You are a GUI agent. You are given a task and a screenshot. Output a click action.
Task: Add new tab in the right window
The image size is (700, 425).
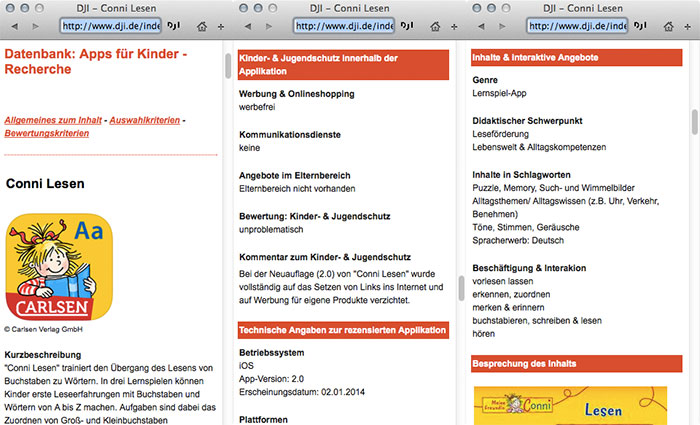tap(688, 27)
